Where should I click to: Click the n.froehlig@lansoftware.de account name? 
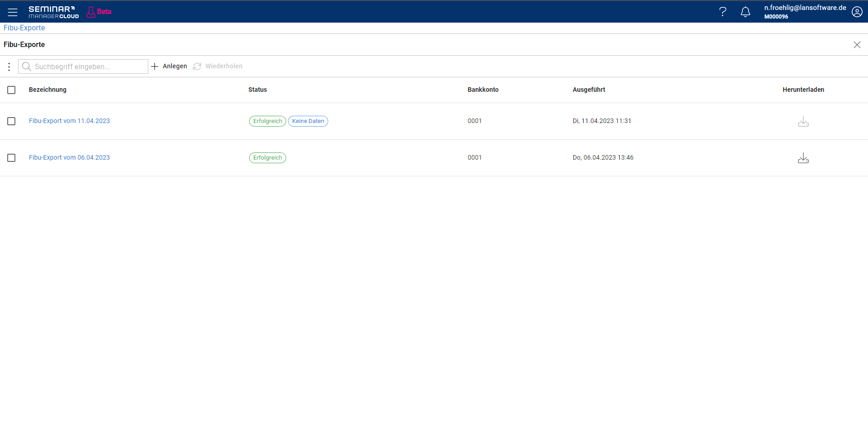point(805,8)
